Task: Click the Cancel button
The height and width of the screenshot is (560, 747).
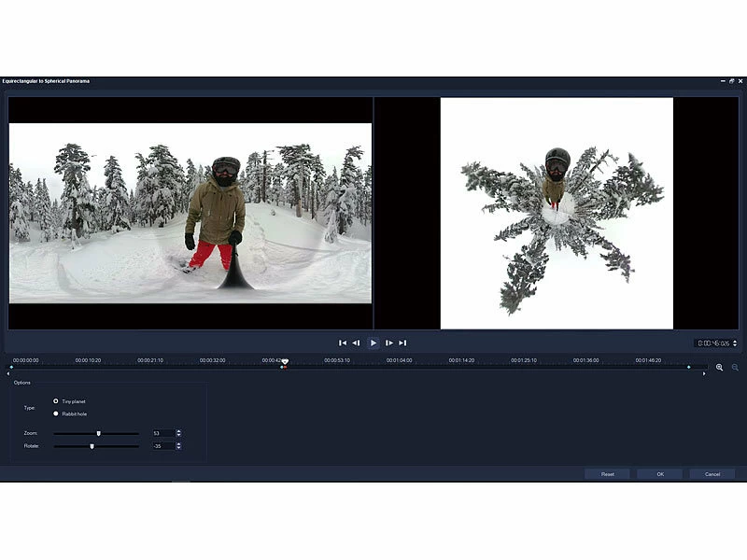Action: tap(712, 474)
